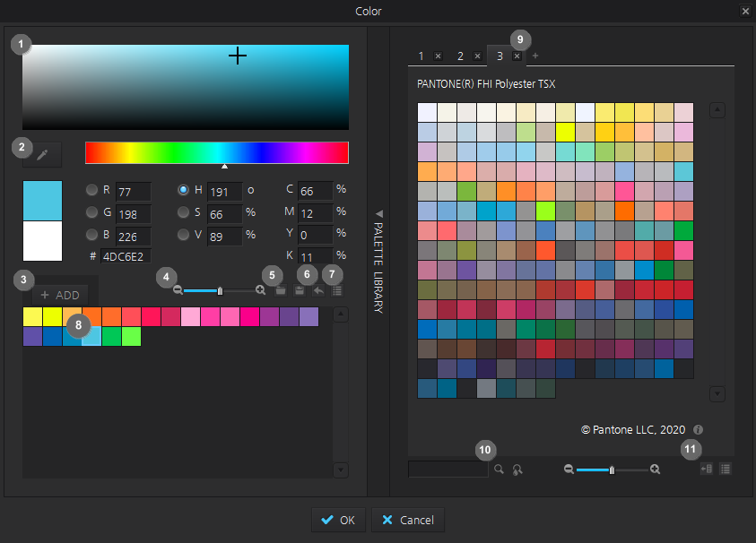
Task: Collapse the Palette Library panel with its arrow
Action: point(379,213)
